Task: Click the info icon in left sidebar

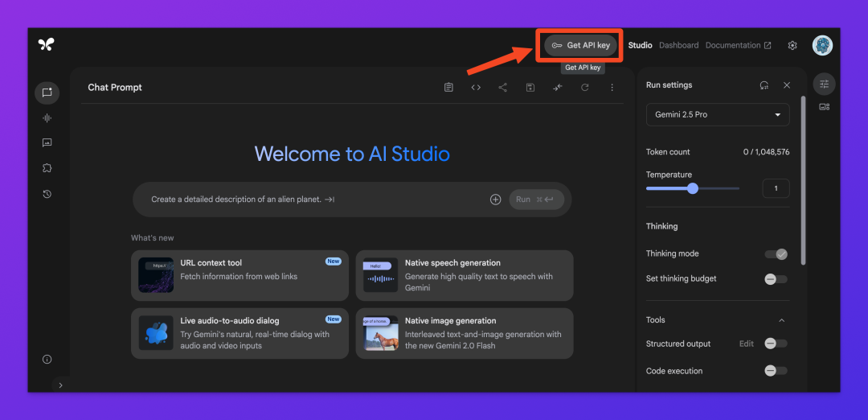Action: pos(47,360)
